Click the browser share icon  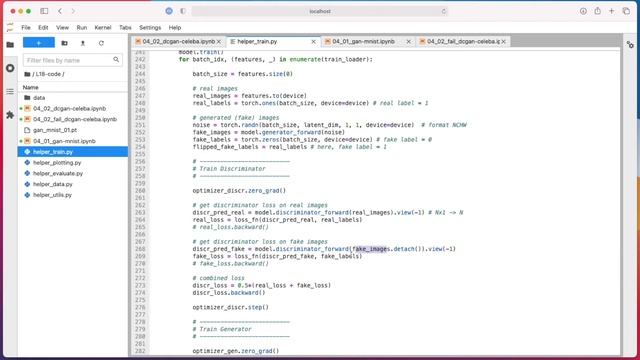coord(598,11)
